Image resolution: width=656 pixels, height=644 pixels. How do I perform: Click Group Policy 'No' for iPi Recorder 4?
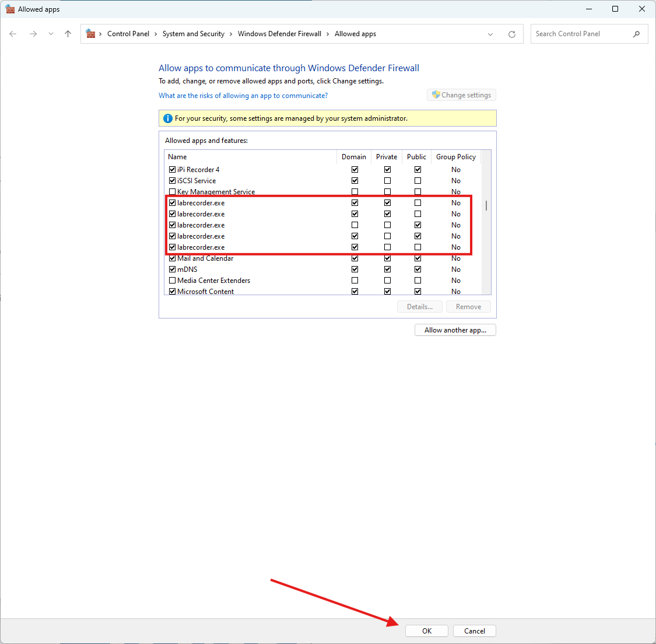coord(456,170)
